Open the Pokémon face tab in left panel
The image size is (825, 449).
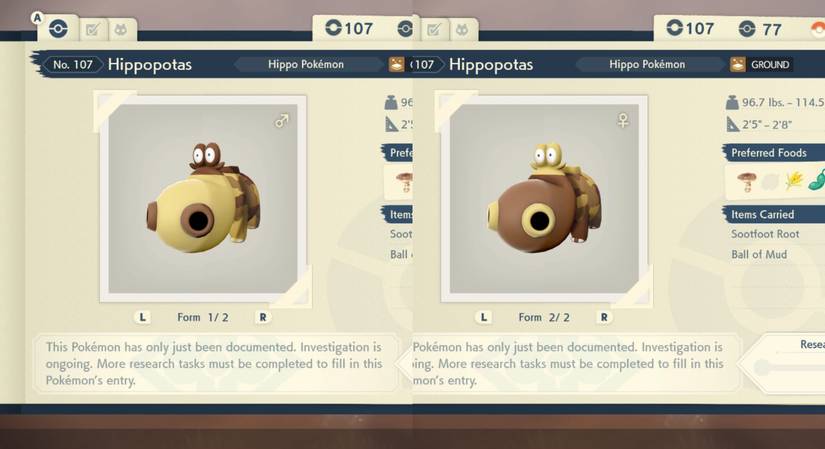click(x=121, y=30)
